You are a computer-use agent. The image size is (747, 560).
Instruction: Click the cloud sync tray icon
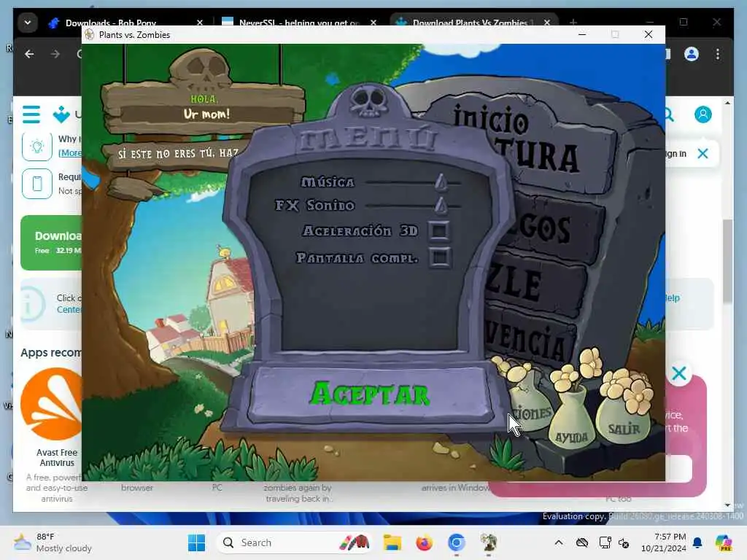tap(581, 542)
